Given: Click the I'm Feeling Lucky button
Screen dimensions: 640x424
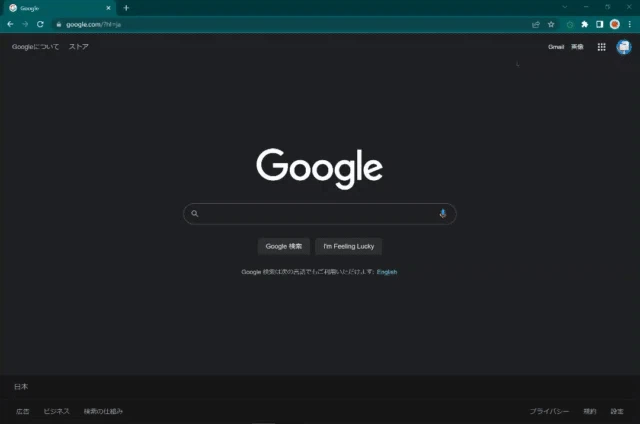Looking at the screenshot, I should point(349,246).
